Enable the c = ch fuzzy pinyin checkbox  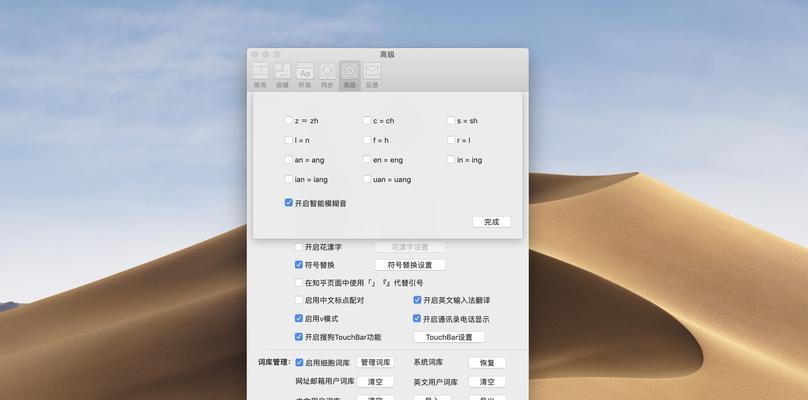[367, 120]
